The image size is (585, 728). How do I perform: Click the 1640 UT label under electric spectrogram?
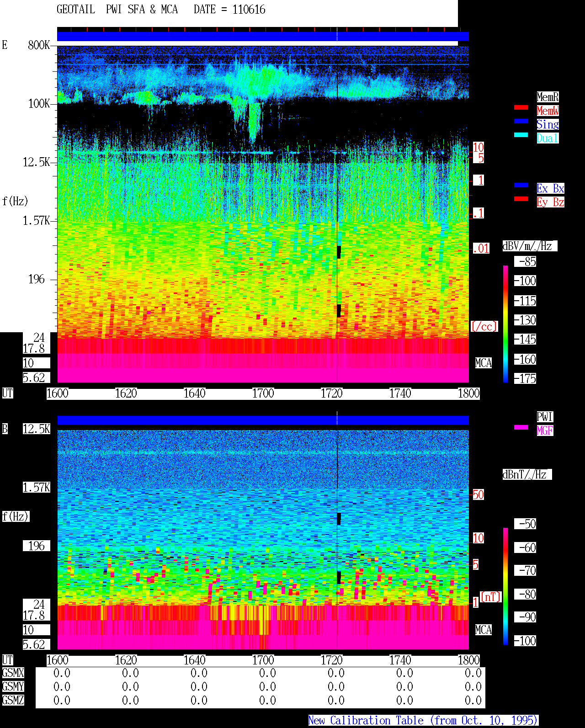194,393
